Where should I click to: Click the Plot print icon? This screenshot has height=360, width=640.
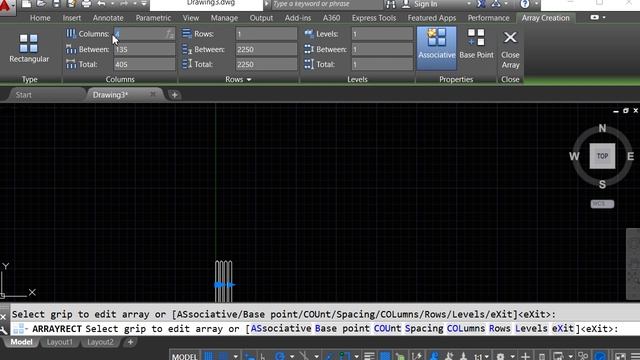point(86,4)
